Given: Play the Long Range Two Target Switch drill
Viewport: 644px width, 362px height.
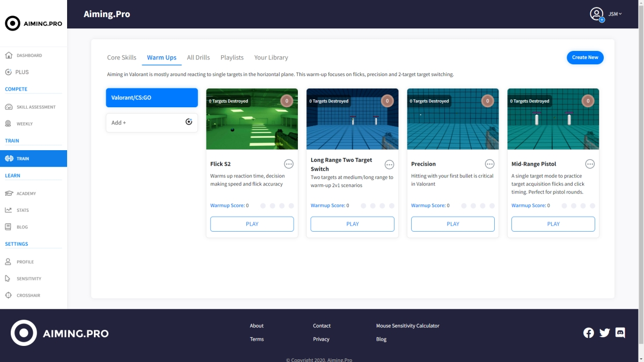Looking at the screenshot, I should (352, 224).
